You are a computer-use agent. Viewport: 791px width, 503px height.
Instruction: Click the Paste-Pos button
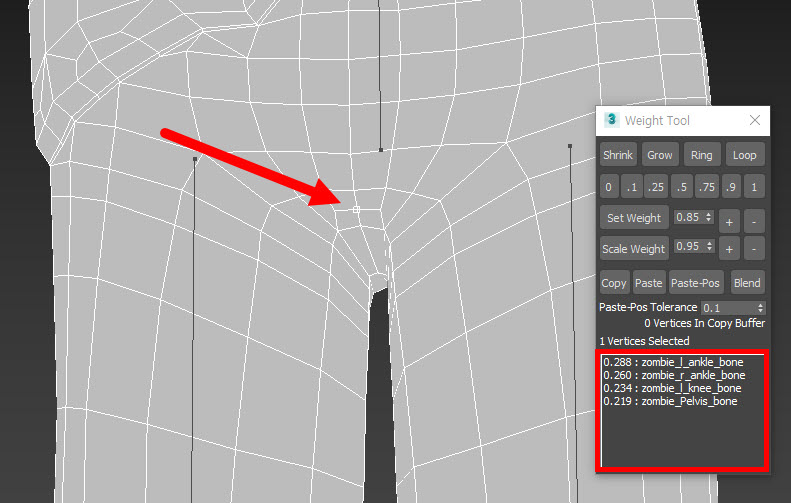pos(695,283)
